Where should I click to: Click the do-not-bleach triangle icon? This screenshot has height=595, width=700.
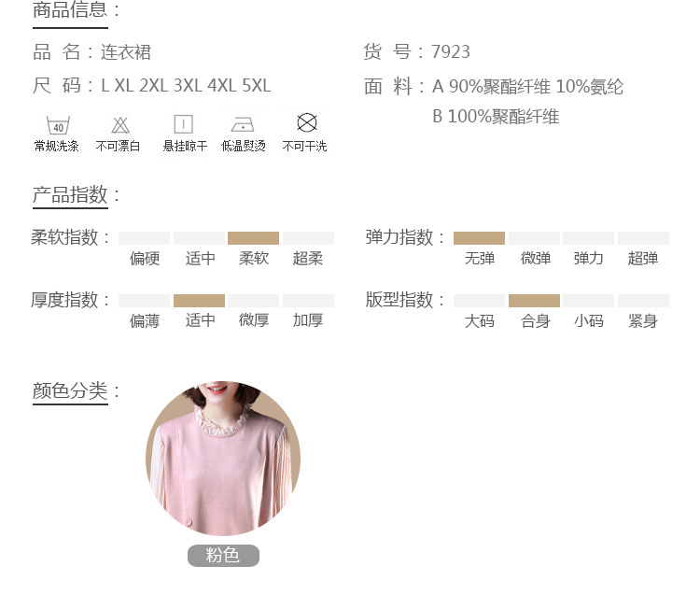(x=120, y=125)
